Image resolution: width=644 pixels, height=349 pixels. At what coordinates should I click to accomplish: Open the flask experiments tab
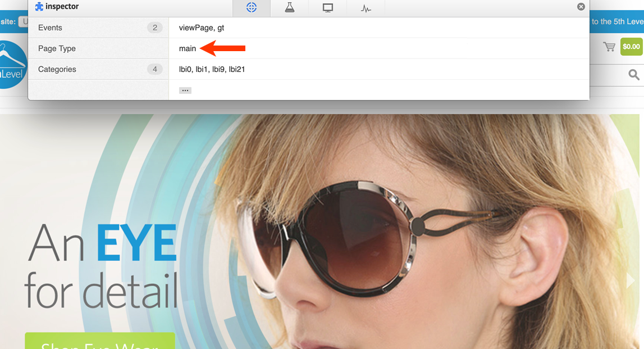click(x=290, y=8)
